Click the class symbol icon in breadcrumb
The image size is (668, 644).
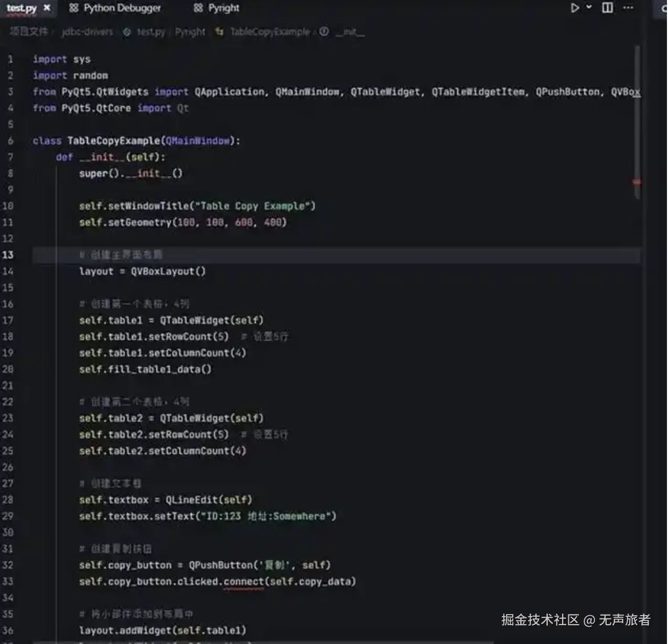click(x=220, y=32)
